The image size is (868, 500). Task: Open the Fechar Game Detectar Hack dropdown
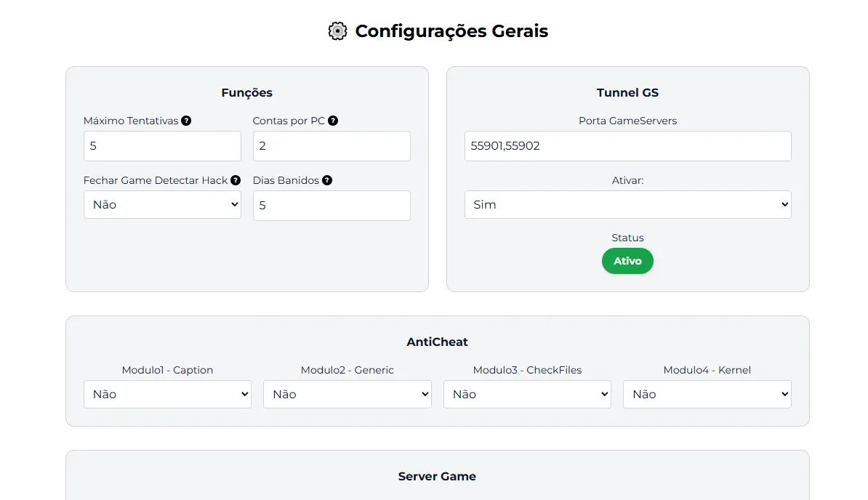pyautogui.click(x=162, y=205)
